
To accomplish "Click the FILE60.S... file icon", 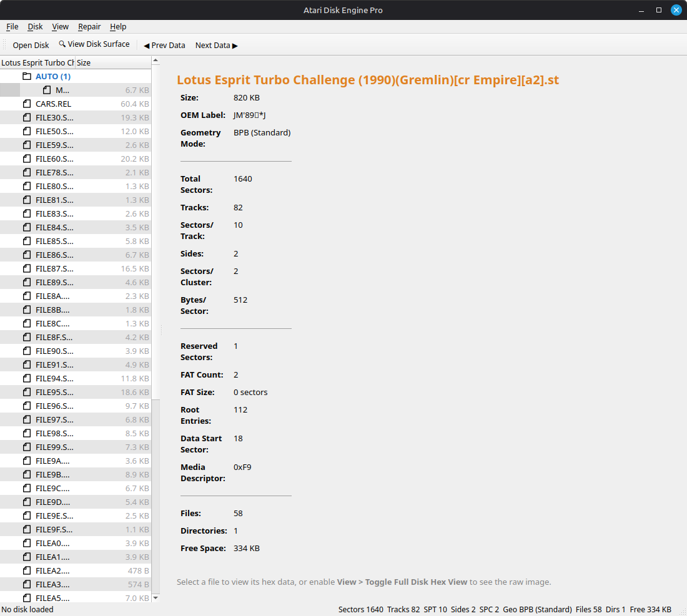I will point(27,159).
